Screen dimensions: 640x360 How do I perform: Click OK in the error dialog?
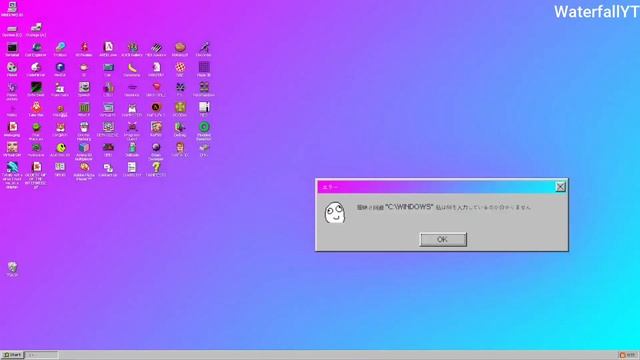coord(443,240)
